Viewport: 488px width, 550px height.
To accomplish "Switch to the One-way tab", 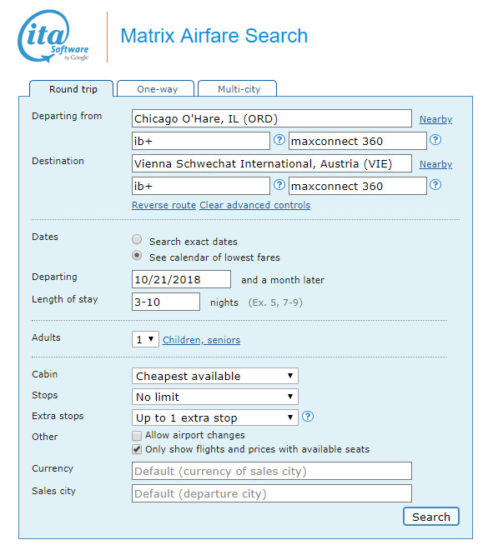I will click(x=156, y=89).
